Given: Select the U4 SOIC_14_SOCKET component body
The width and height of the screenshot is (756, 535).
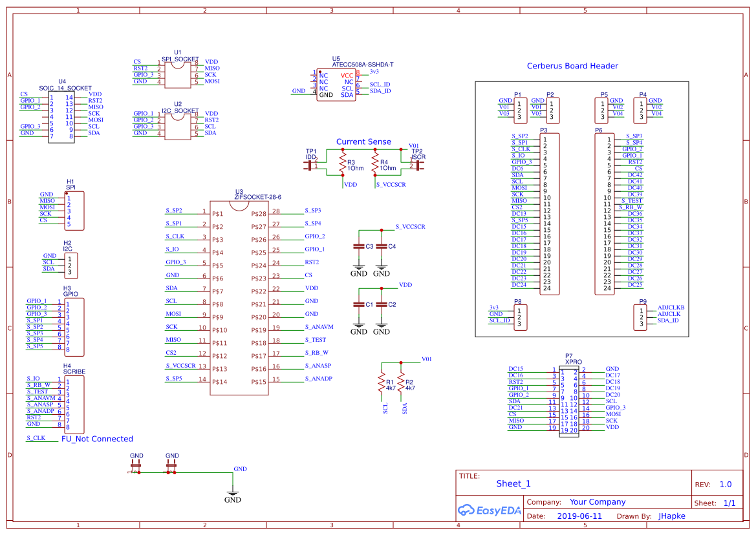Looking at the screenshot, I should click(x=61, y=117).
